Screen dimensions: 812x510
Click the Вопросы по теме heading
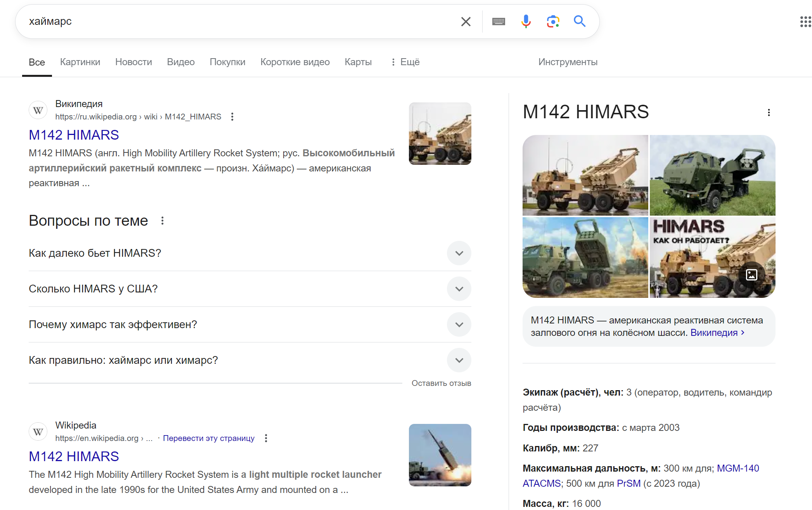(x=88, y=221)
